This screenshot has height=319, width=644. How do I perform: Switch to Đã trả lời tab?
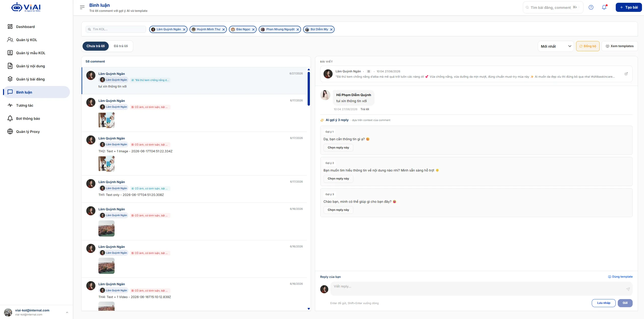121,46
